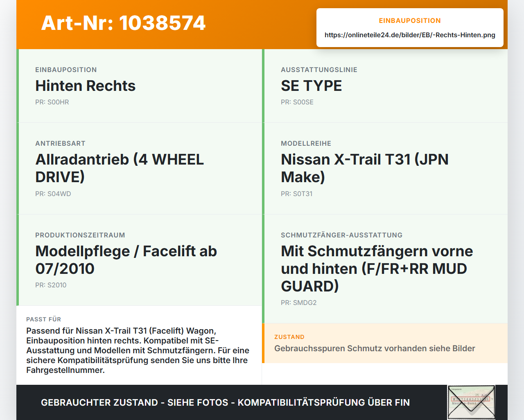Click the SCHMUTZFÄNGER-AUSSTATTUNG label
This screenshot has height=420, width=524.
(x=341, y=235)
